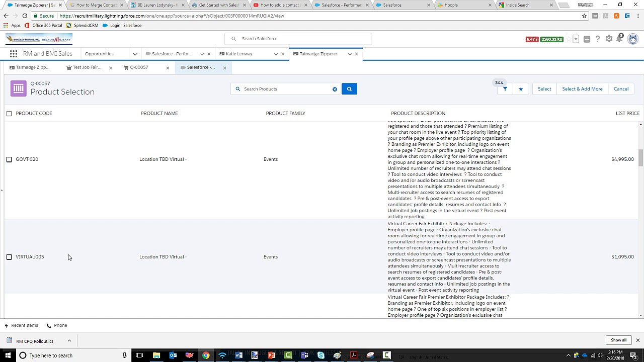Check the VIRTUAL-005 product checkbox
This screenshot has width=644, height=362.
click(x=9, y=257)
